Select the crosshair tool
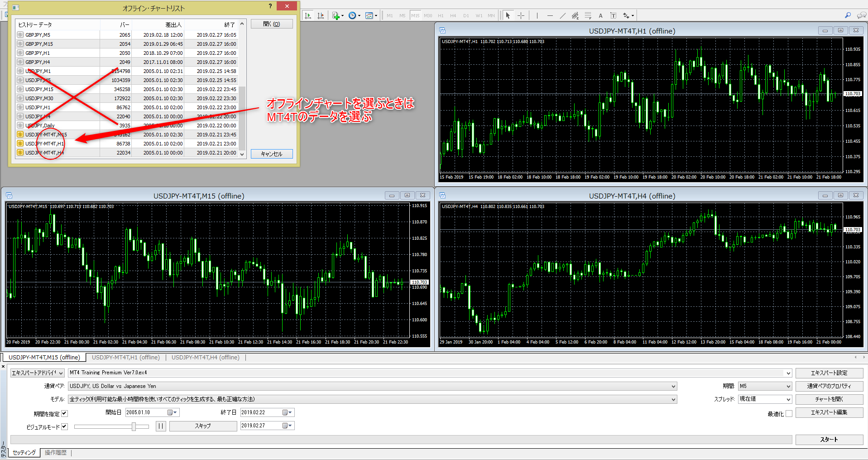Screen dimensions: 868x460 pos(521,15)
